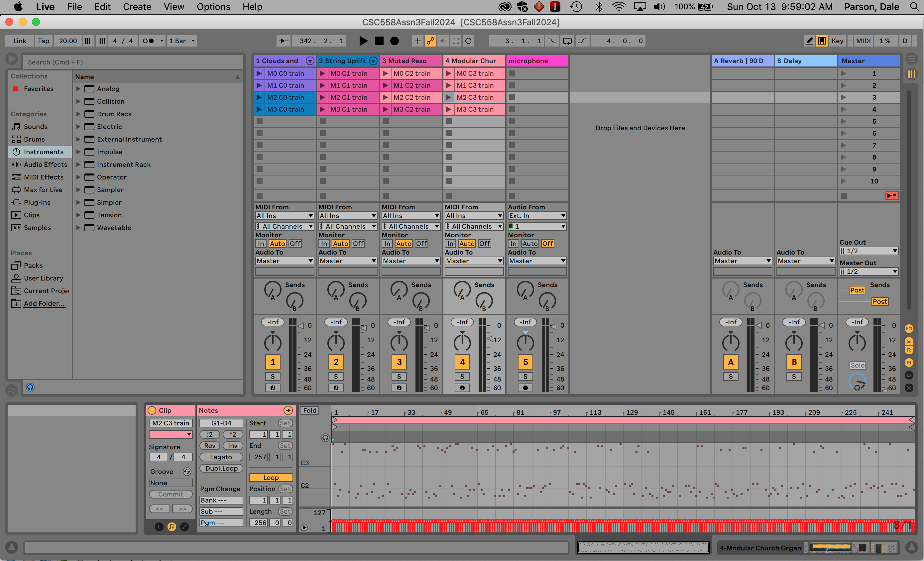Click browser Preview headphone icon
The height and width of the screenshot is (561, 924).
(x=30, y=388)
